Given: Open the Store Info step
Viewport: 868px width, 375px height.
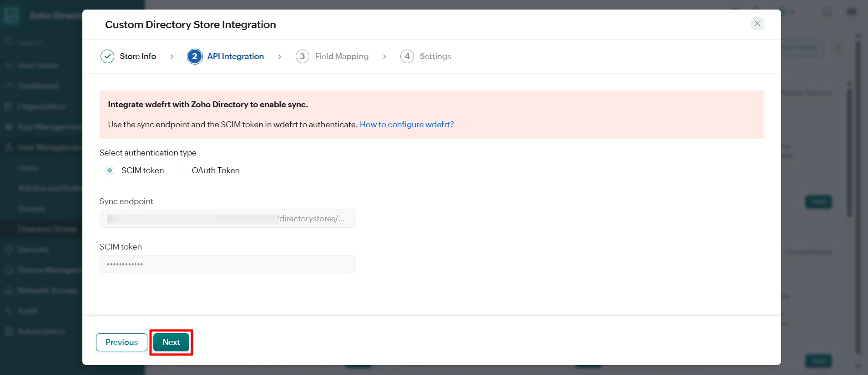Looking at the screenshot, I should tap(138, 56).
